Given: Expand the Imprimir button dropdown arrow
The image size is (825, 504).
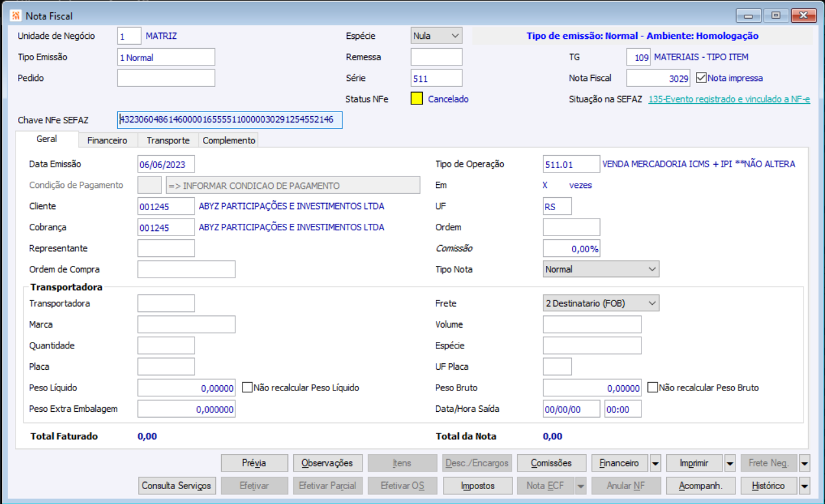Looking at the screenshot, I should 730,463.
